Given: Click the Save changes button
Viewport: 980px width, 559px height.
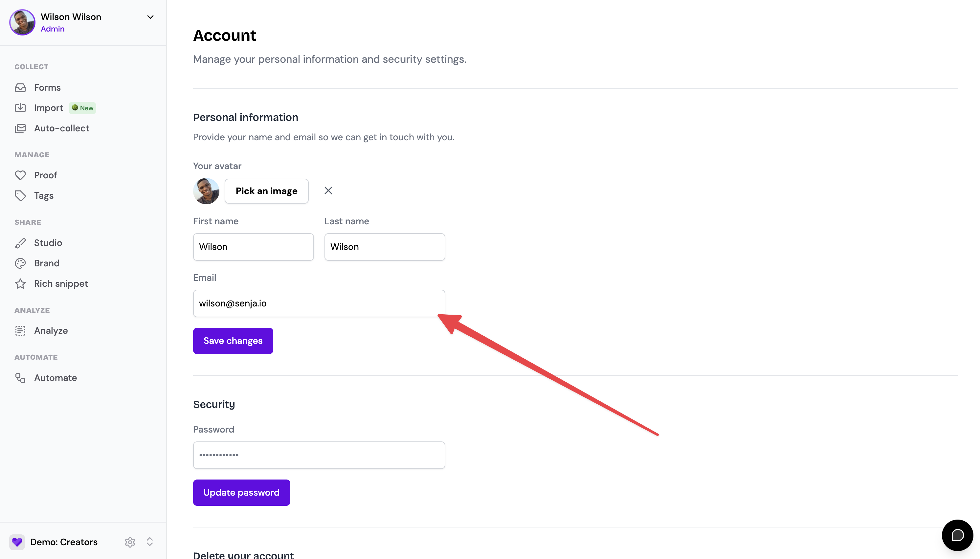Looking at the screenshot, I should 233,341.
